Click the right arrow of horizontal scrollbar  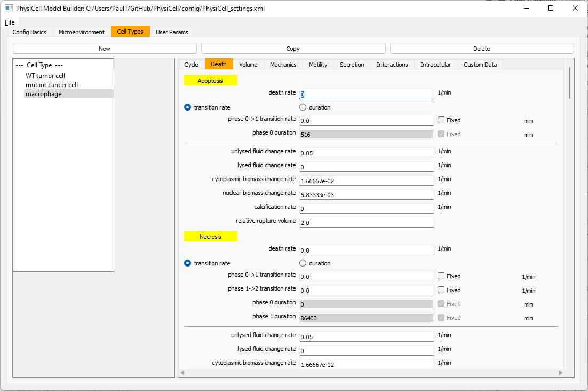(561, 373)
